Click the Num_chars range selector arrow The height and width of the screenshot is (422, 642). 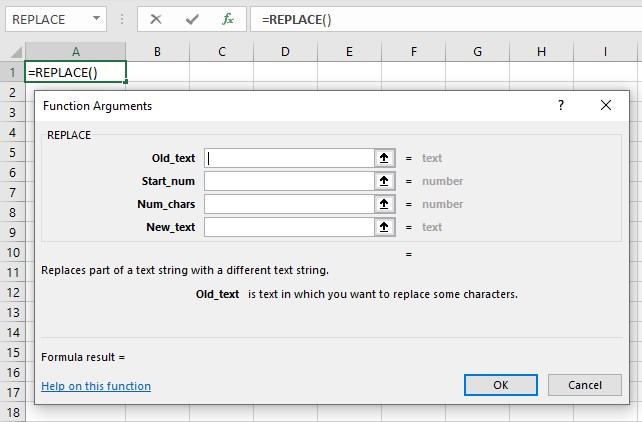click(x=384, y=204)
